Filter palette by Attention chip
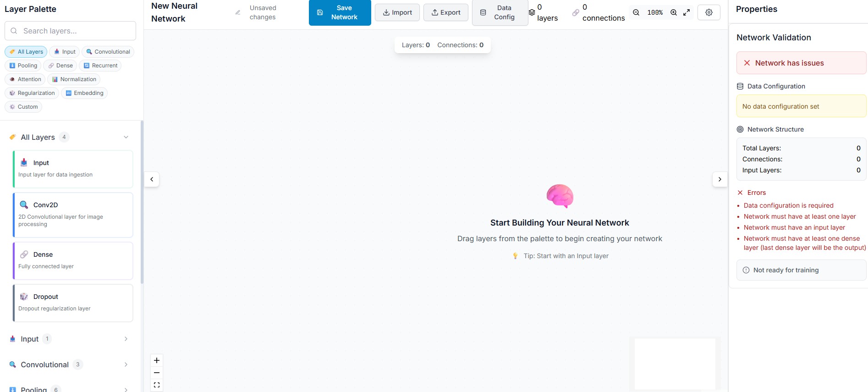The image size is (868, 392). click(25, 79)
